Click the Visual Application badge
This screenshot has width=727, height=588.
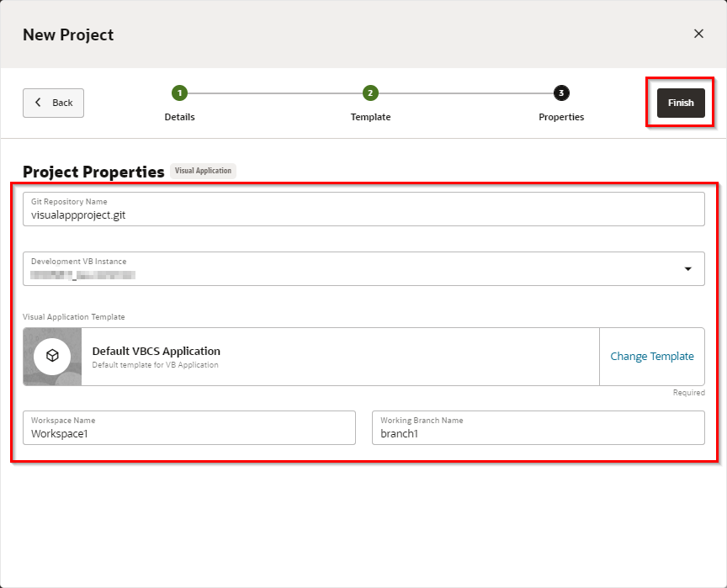click(203, 171)
